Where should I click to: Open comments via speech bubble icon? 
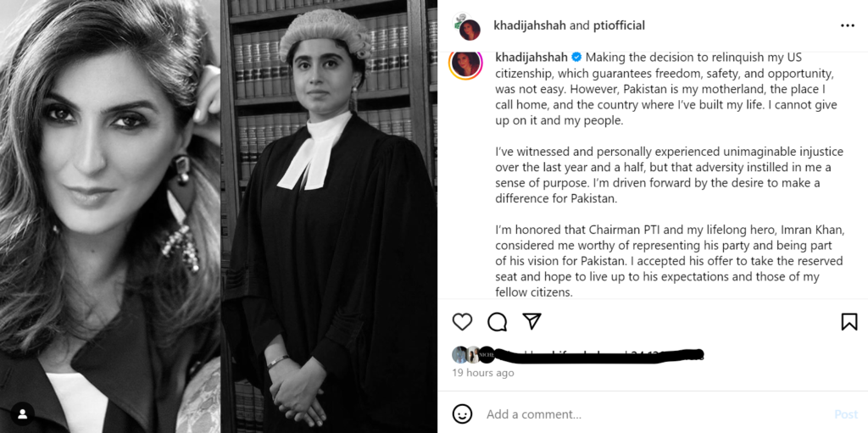497,322
